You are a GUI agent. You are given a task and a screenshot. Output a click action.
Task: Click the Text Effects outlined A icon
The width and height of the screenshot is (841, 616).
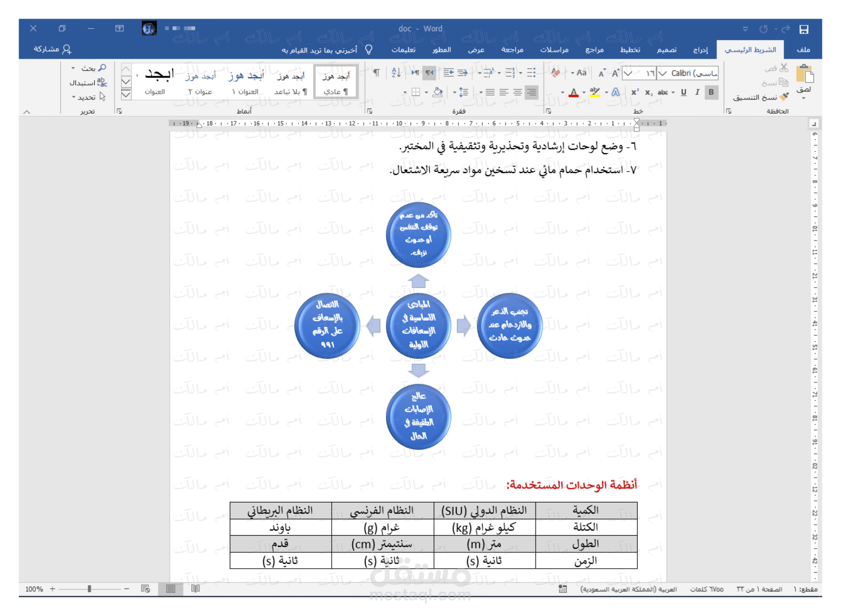click(615, 92)
